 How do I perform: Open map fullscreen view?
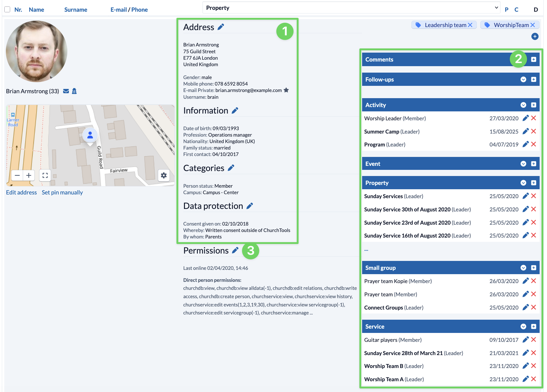tap(45, 175)
